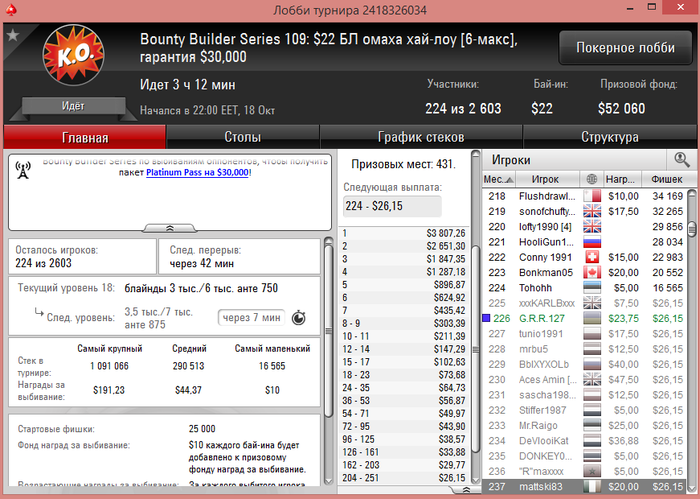The image size is (700, 499).
Task: Select player row Mr.Raigo
Action: click(585, 425)
